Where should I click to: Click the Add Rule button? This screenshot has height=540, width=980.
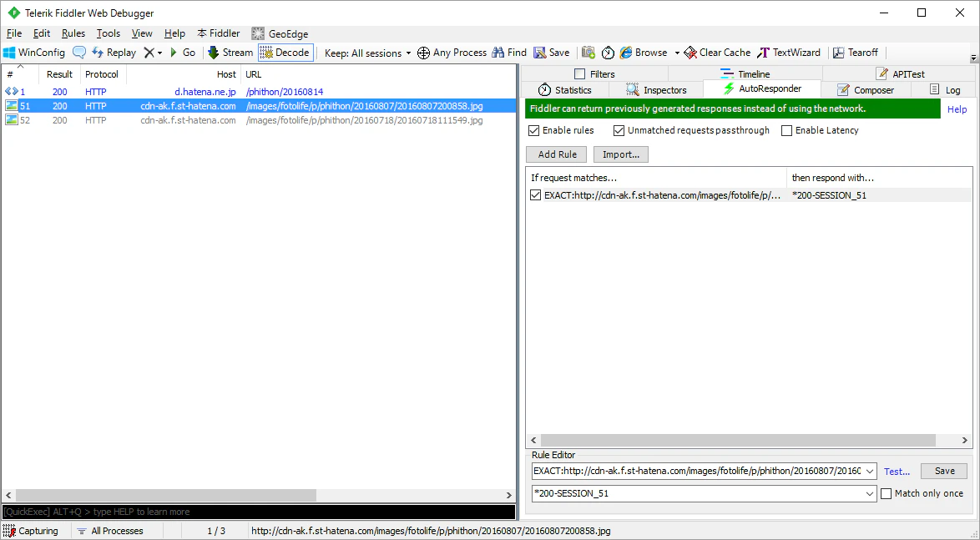tap(557, 154)
